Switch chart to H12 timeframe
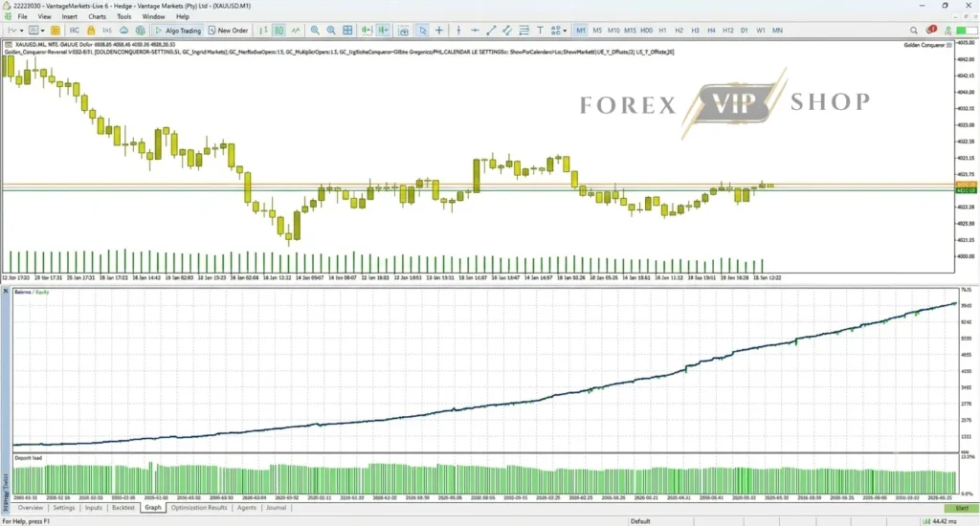 click(727, 30)
